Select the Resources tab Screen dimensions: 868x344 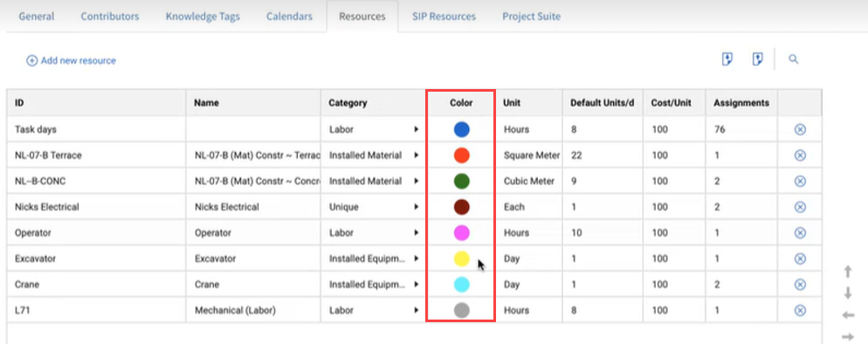coord(362,17)
